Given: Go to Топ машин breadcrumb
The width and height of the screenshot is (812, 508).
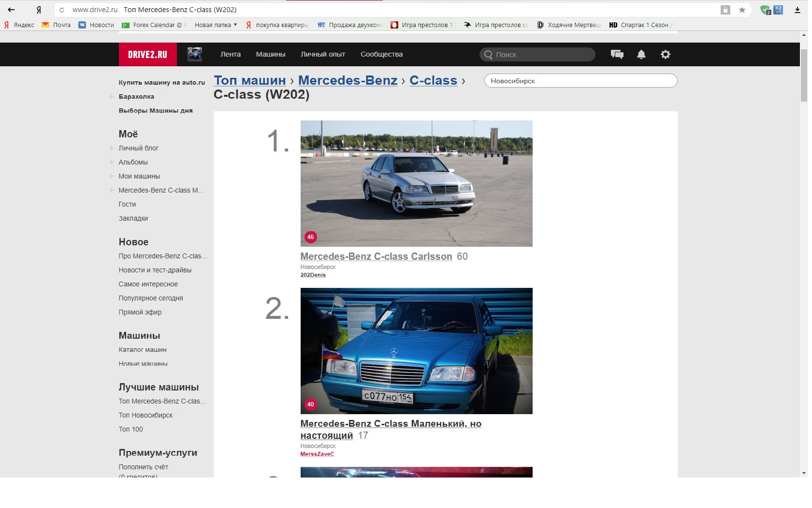Looking at the screenshot, I should tap(250, 80).
